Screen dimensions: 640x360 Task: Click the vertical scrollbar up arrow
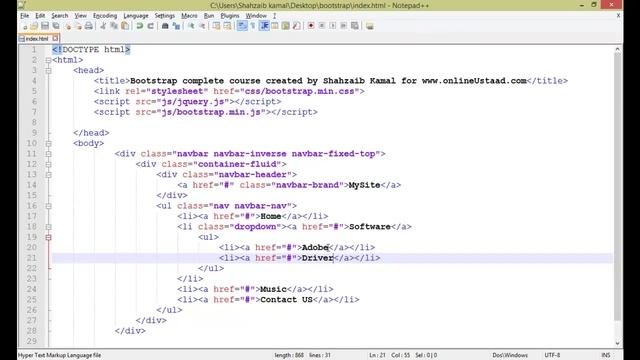618,49
